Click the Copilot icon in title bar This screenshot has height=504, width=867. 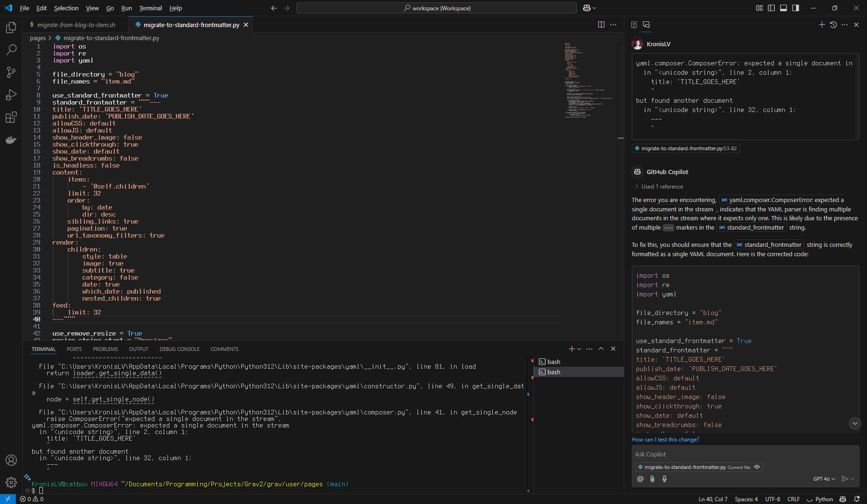point(587,8)
